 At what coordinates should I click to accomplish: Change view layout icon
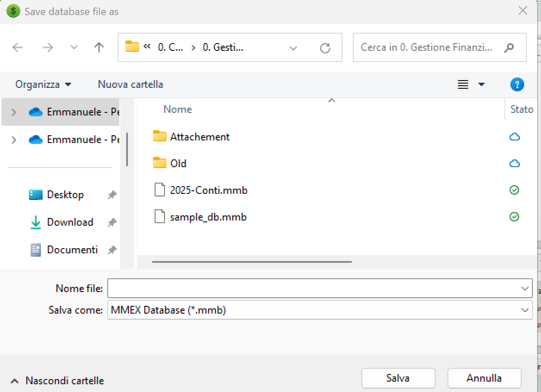463,84
